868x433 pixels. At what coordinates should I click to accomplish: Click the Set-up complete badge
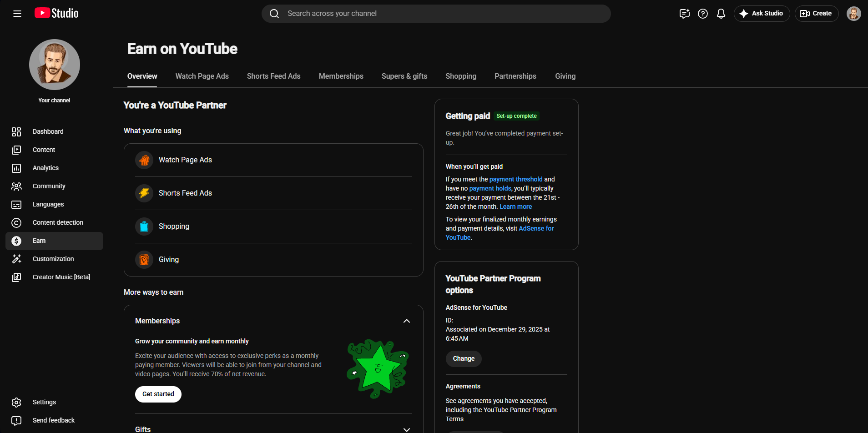coord(516,116)
